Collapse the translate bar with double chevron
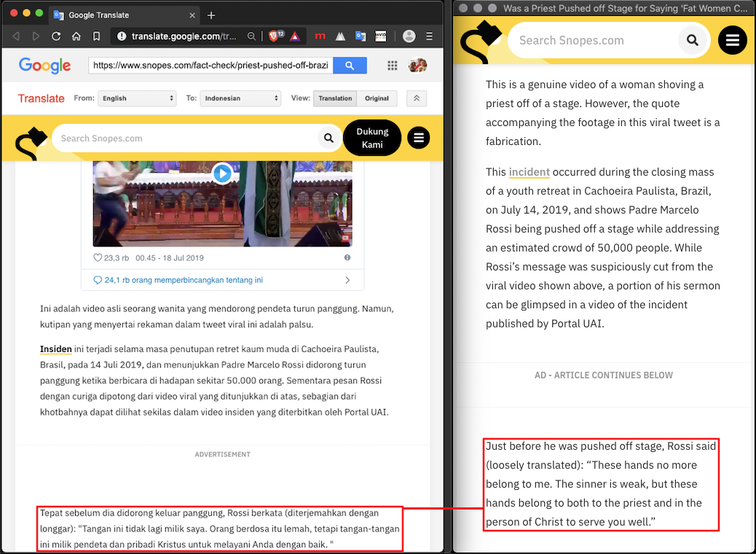This screenshot has height=554, width=756. (416, 98)
